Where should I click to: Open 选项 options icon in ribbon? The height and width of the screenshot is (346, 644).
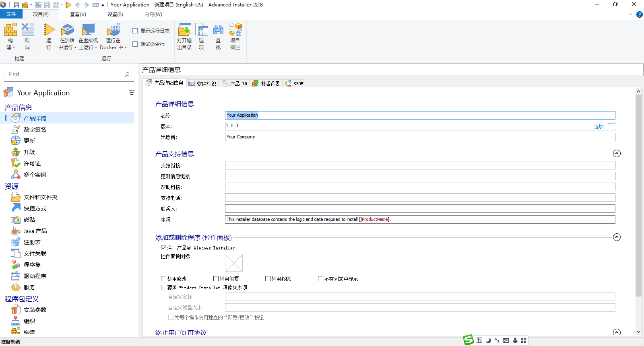click(201, 30)
